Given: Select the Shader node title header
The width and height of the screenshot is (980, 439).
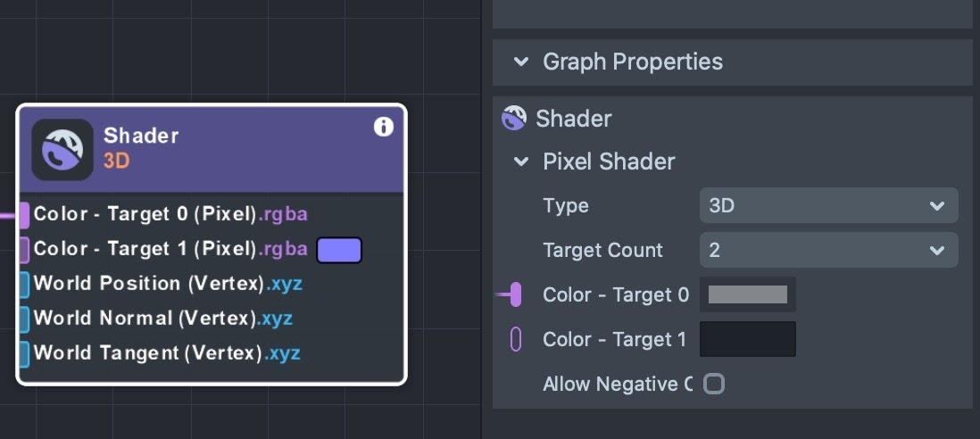Looking at the screenshot, I should pyautogui.click(x=232, y=148).
